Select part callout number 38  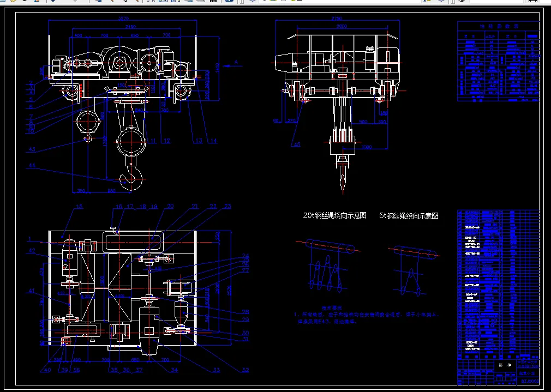click(x=76, y=370)
